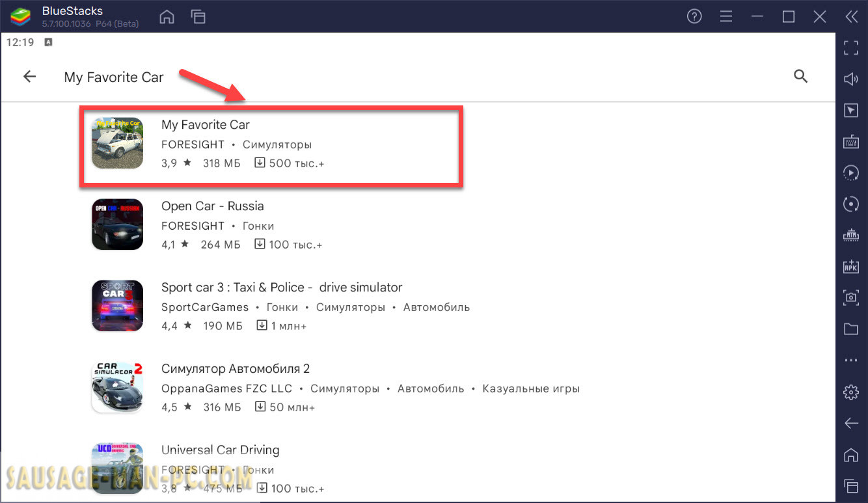
Task: Toggle the cursor lock icon in side toolbar
Action: [x=851, y=110]
